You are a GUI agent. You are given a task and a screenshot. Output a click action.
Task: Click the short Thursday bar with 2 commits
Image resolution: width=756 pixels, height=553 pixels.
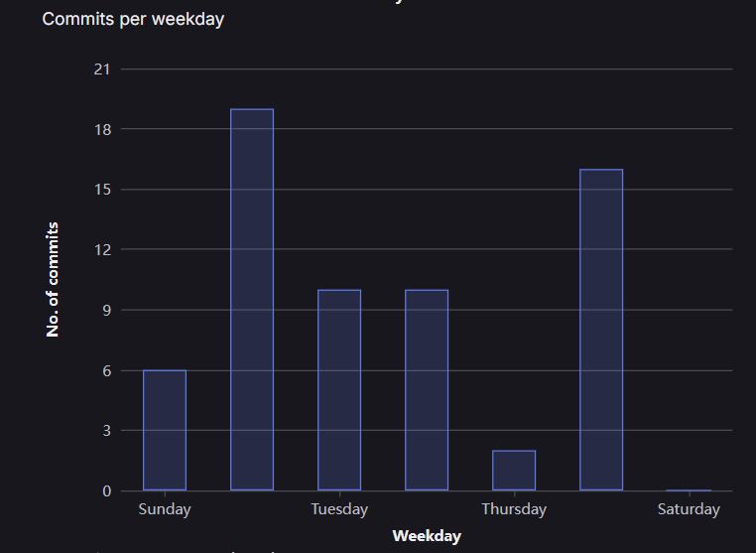pos(514,471)
